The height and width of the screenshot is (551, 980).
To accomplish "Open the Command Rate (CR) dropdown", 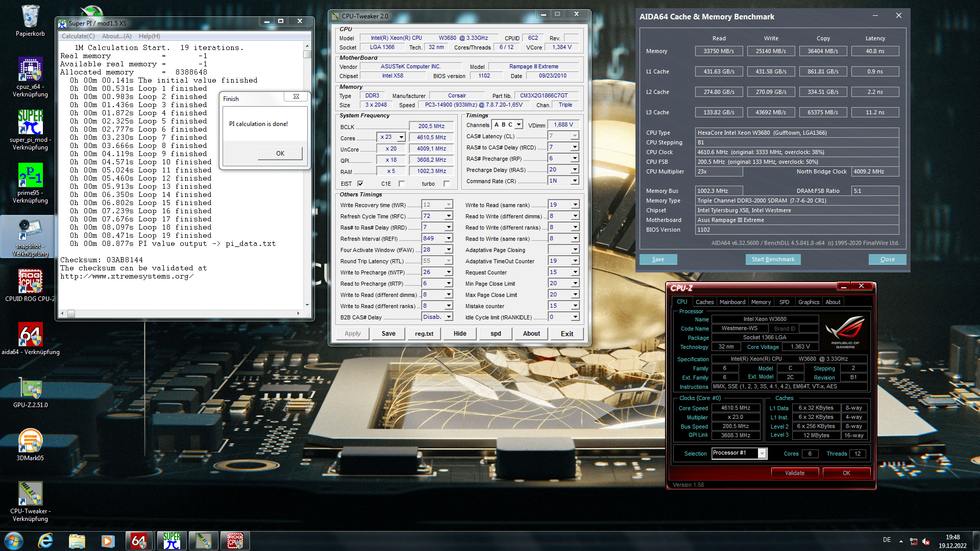I will (x=575, y=181).
